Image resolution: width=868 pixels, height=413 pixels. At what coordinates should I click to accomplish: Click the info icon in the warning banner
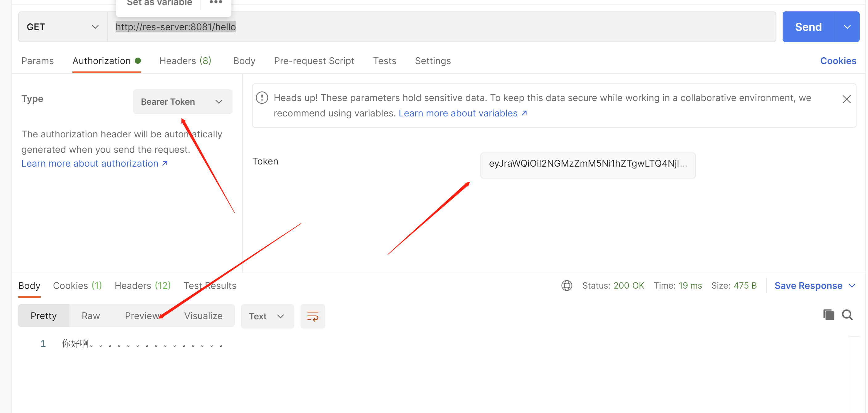coord(262,98)
